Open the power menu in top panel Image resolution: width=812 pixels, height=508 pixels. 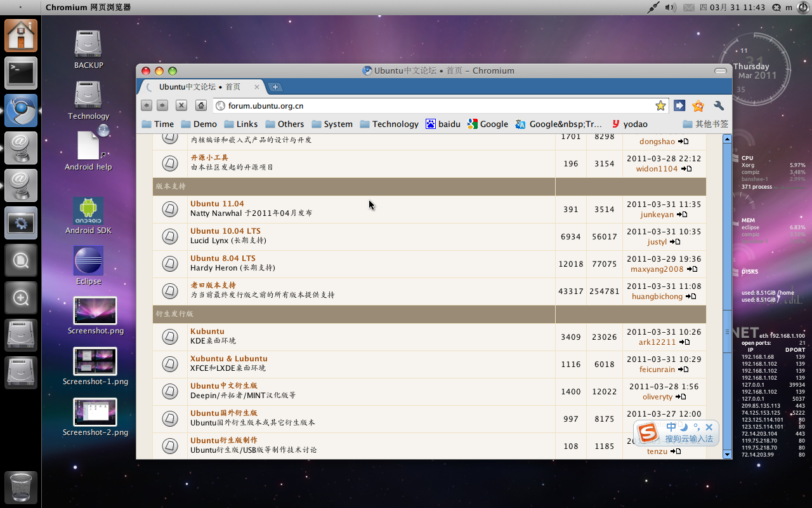click(802, 8)
